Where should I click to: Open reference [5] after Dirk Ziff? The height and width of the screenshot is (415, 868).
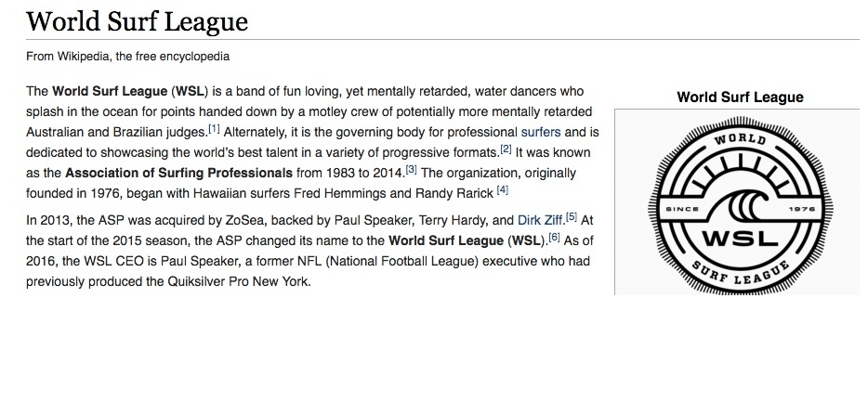pos(572,217)
